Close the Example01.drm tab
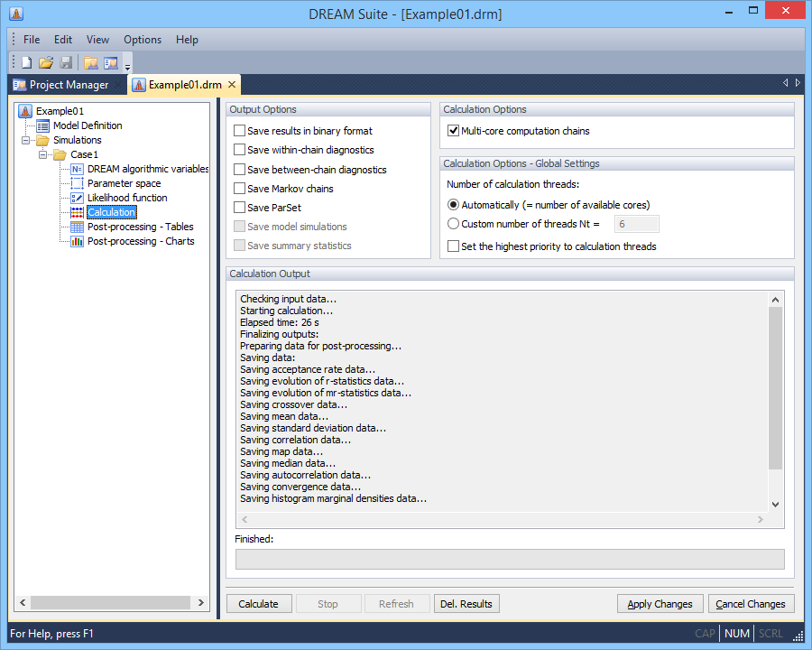812x650 pixels. (232, 85)
